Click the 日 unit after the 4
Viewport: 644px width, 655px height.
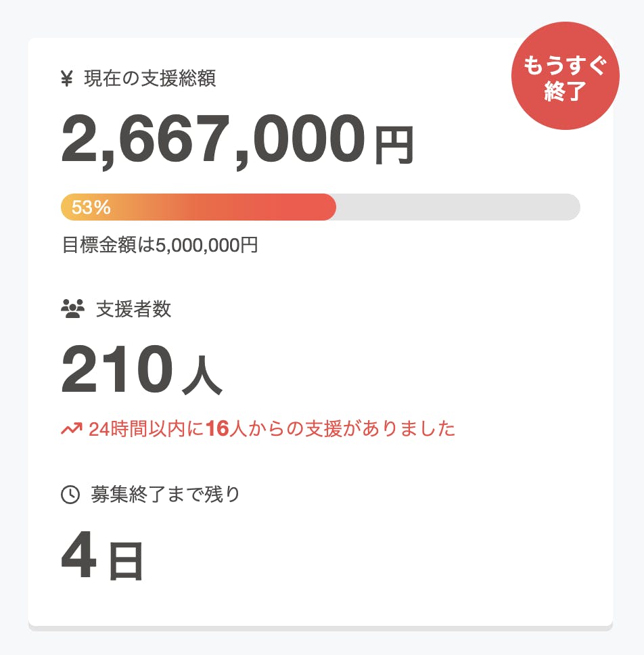coord(126,562)
